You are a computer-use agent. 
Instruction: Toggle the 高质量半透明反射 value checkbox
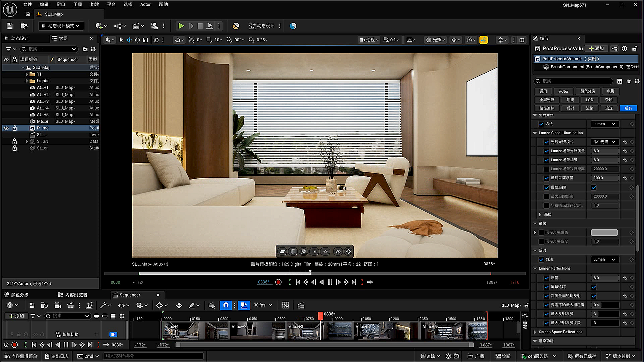click(x=594, y=296)
